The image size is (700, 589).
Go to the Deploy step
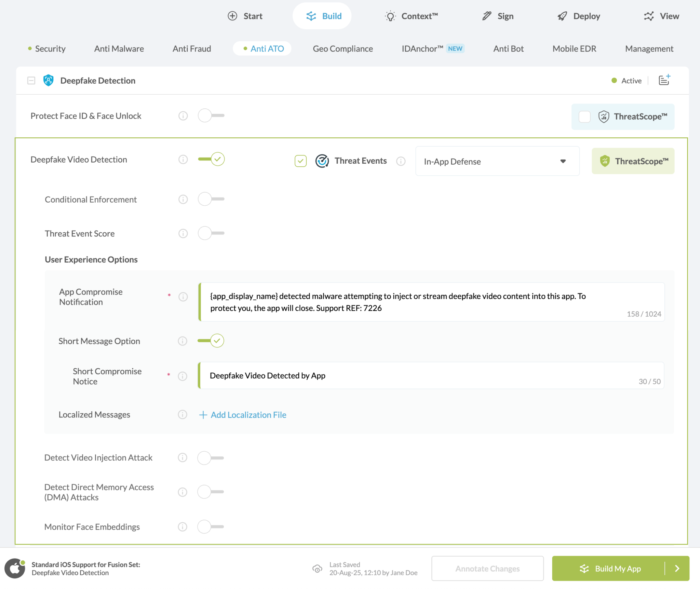point(579,16)
